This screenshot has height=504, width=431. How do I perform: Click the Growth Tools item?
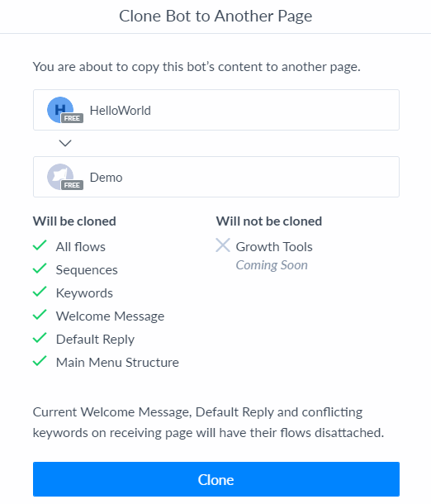[274, 247]
